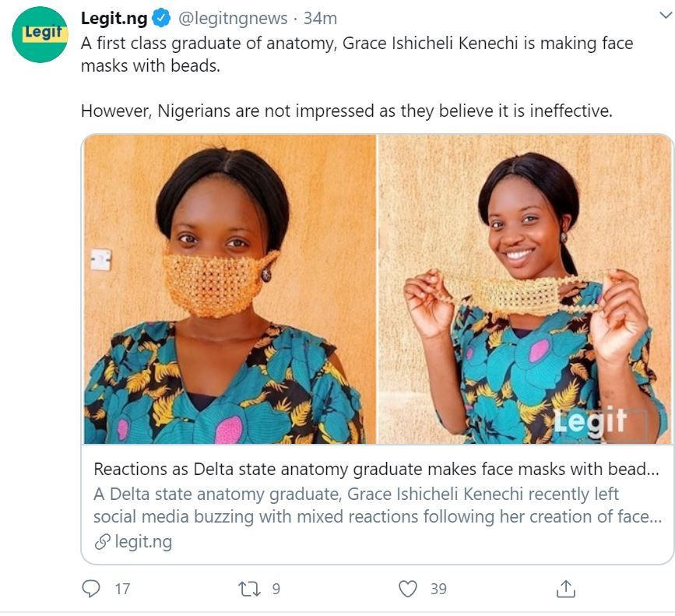The image size is (675, 616).
Task: Click the reply count 17
Action: click(122, 590)
